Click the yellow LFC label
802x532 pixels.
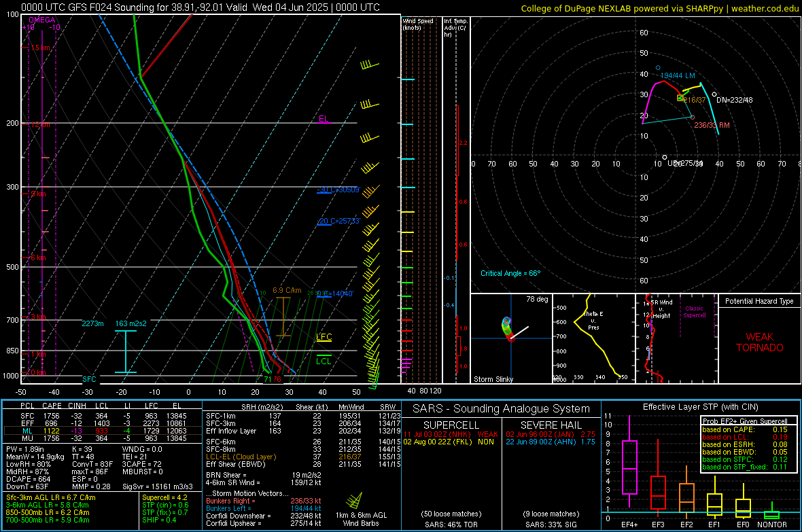(324, 336)
